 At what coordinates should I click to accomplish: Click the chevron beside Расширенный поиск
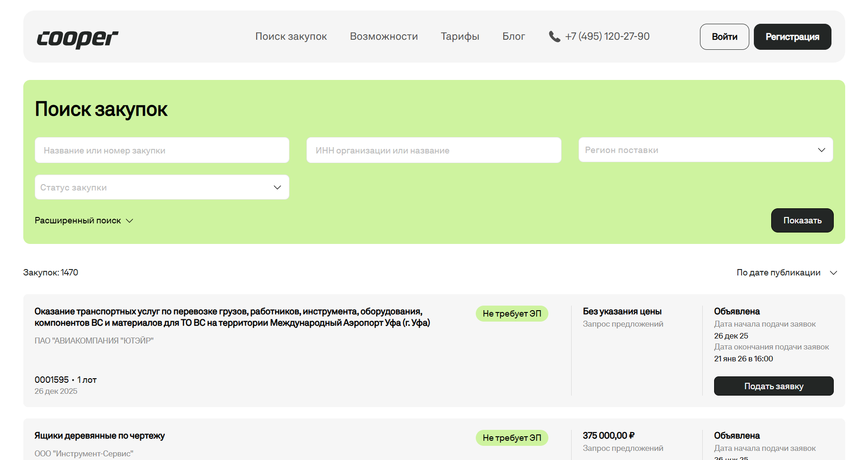[130, 221]
